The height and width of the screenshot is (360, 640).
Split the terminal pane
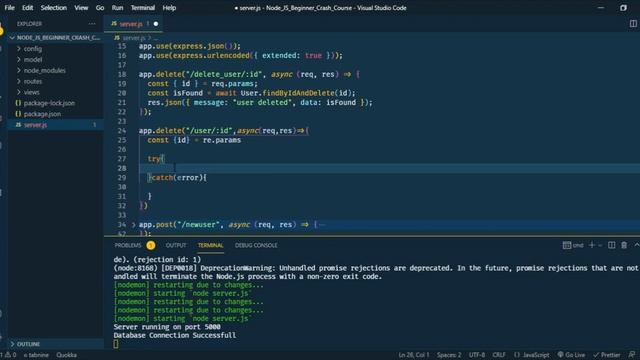(x=611, y=245)
